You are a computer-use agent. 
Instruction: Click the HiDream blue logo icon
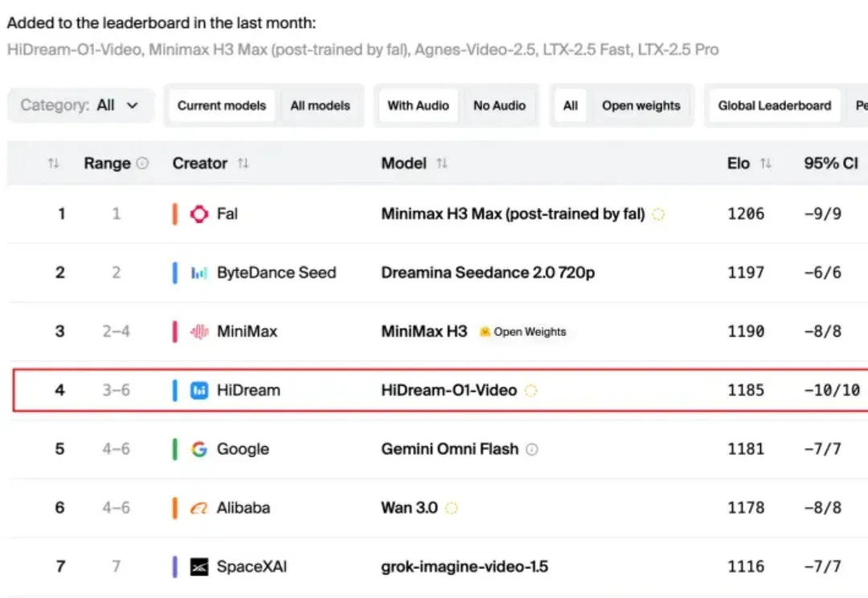(199, 391)
